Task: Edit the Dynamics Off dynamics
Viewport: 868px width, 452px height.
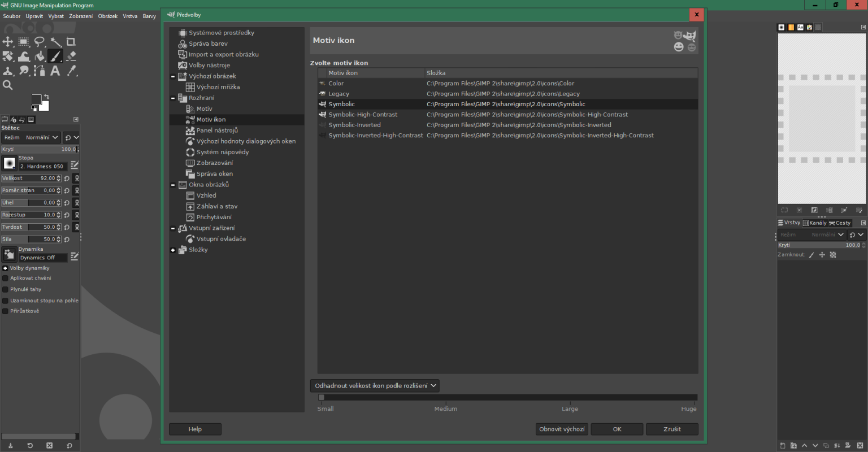Action: [x=74, y=257]
